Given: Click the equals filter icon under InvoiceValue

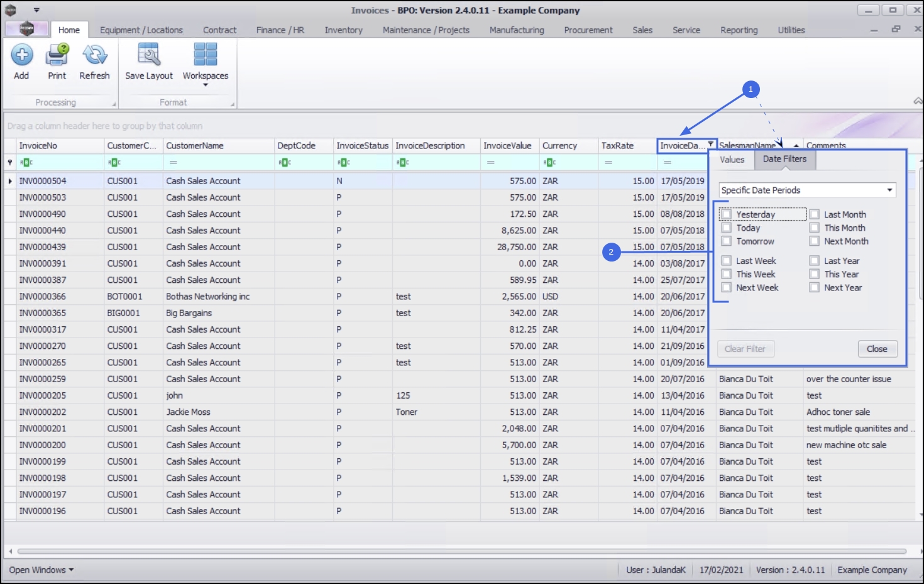Looking at the screenshot, I should point(490,162).
